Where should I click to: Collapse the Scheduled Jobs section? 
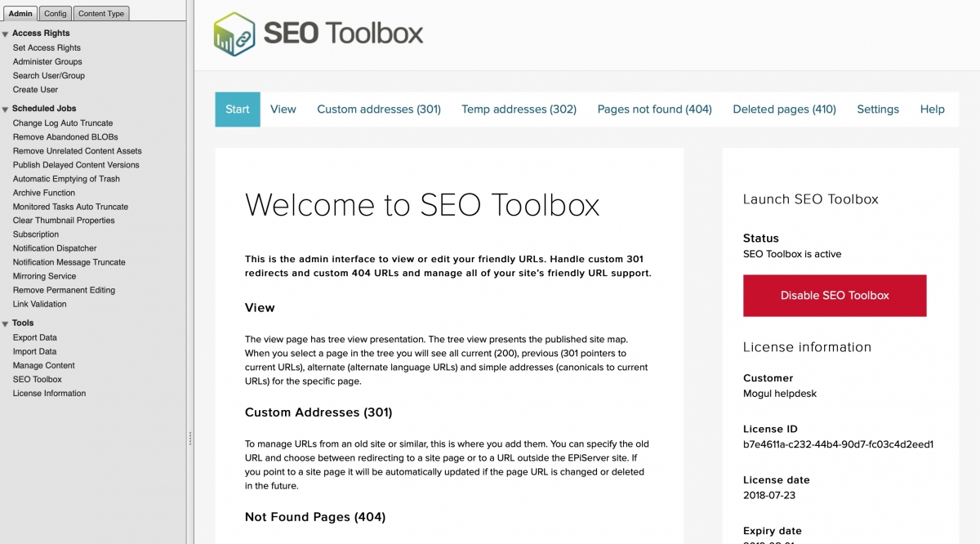(6, 108)
